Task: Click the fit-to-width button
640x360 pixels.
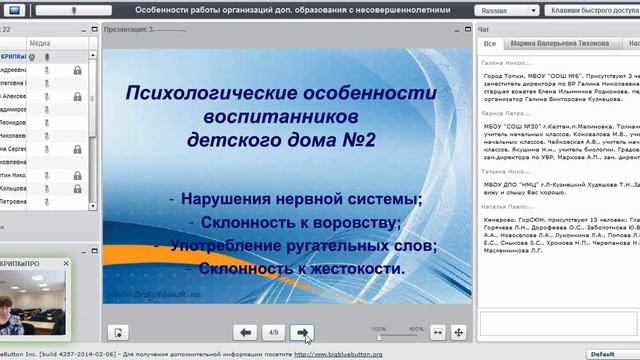Action: tap(438, 333)
